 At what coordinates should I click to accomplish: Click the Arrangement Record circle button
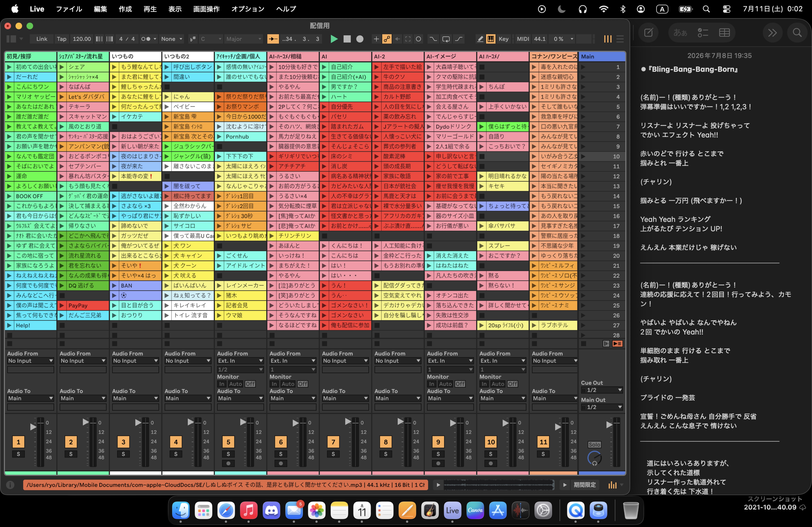coord(360,39)
